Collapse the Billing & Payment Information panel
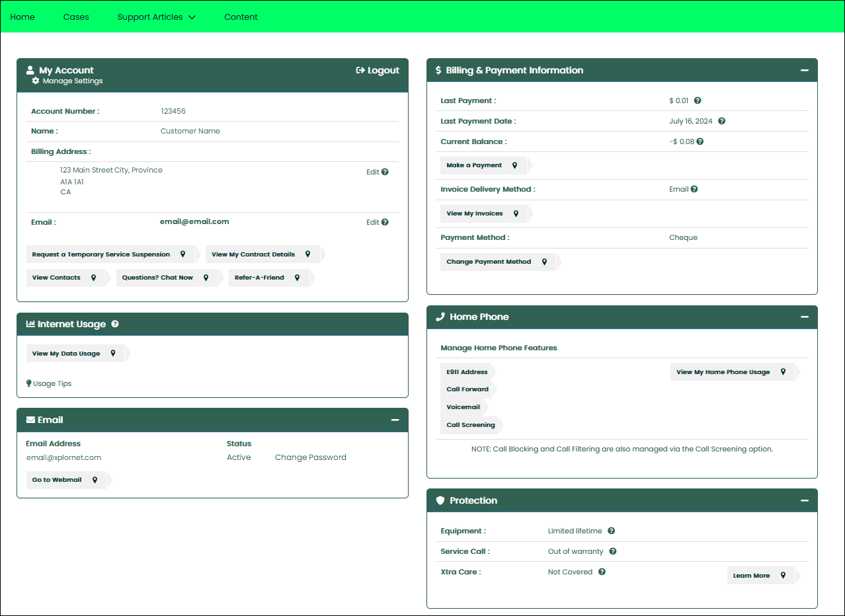This screenshot has width=845, height=616. [804, 70]
